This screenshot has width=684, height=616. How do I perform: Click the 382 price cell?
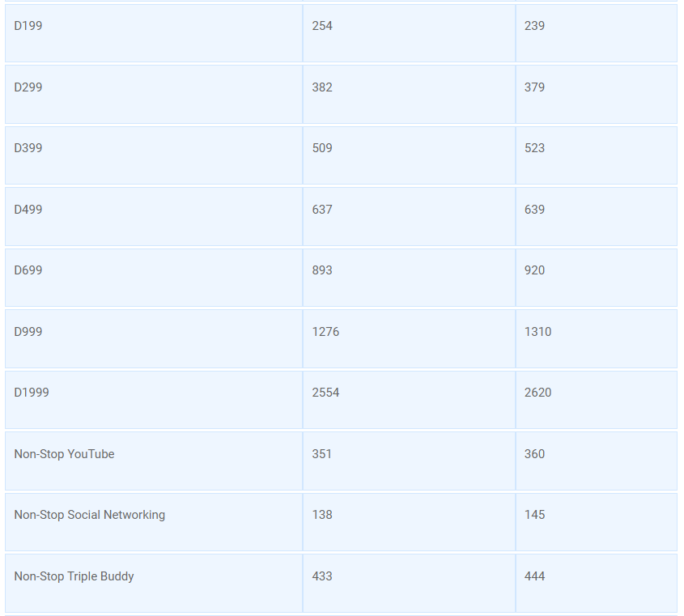point(409,94)
